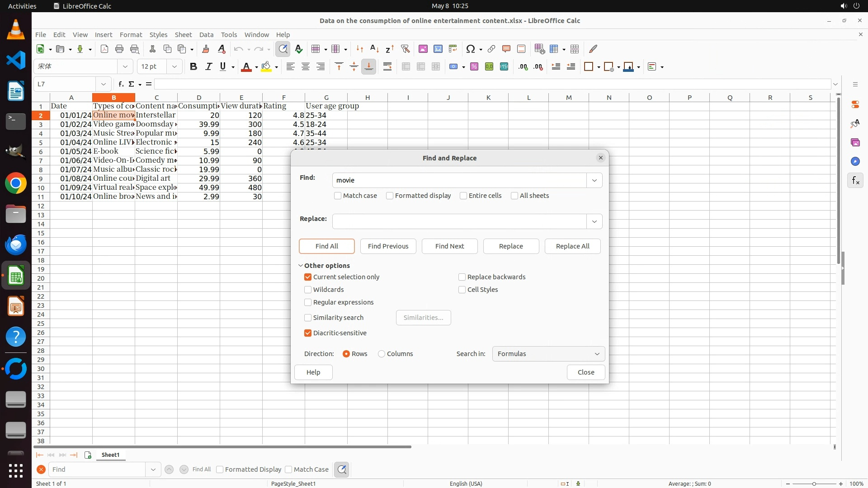Viewport: 868px width, 488px height.
Task: Open the Data menu
Action: point(206,34)
